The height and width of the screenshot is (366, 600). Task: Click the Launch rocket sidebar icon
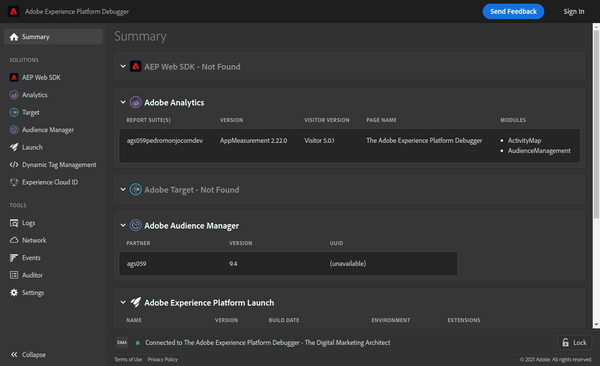(x=14, y=147)
